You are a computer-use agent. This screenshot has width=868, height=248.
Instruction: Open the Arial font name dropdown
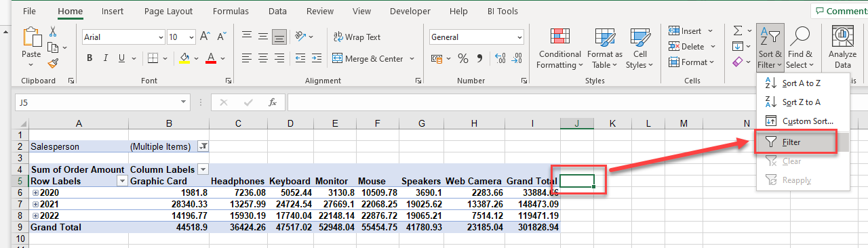click(161, 38)
